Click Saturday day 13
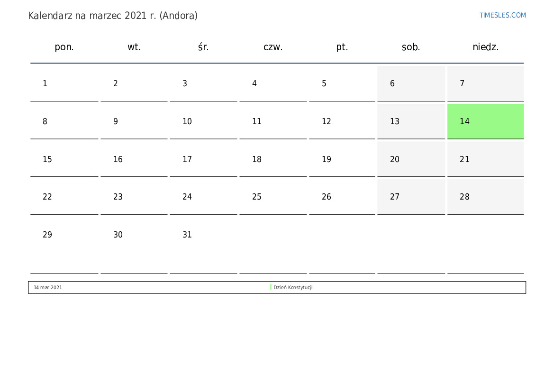This screenshot has width=554, height=392. pos(411,121)
